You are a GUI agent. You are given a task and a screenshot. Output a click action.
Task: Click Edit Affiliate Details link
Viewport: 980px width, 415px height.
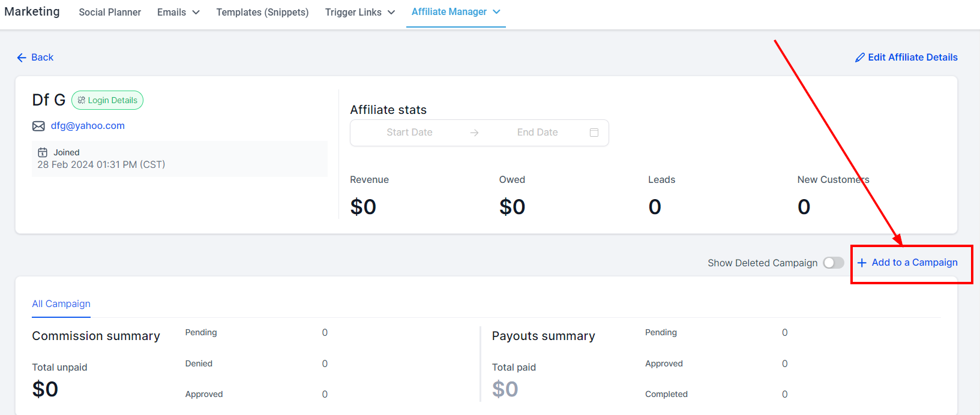click(906, 58)
